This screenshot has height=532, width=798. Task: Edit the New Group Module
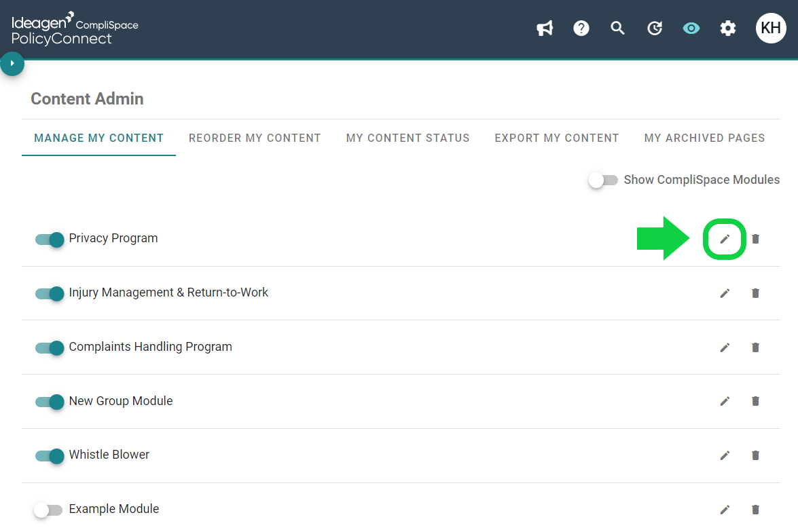tap(725, 401)
